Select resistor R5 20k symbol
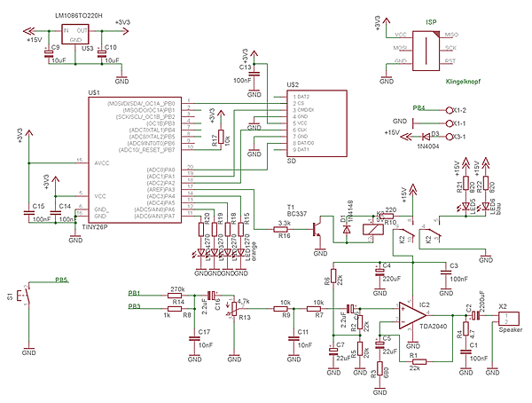Image resolution: width=532 pixels, height=403 pixels. [360, 349]
